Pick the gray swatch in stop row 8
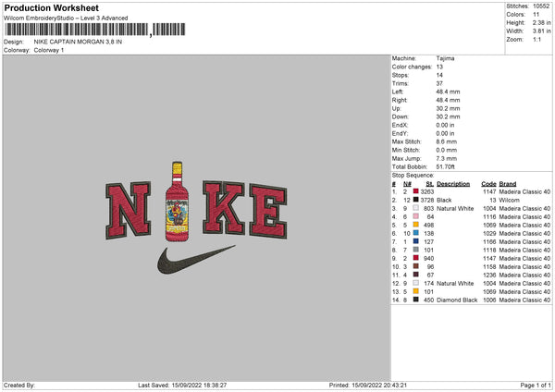Image resolution: width=555 pixels, height=392 pixels. 416,250
